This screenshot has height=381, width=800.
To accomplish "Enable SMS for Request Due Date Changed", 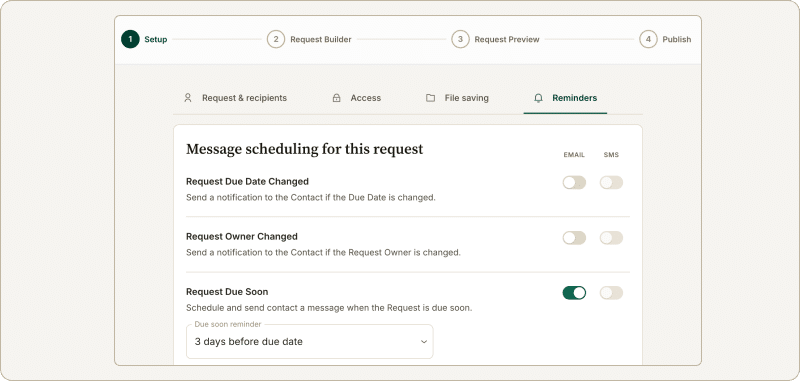I will pos(611,183).
